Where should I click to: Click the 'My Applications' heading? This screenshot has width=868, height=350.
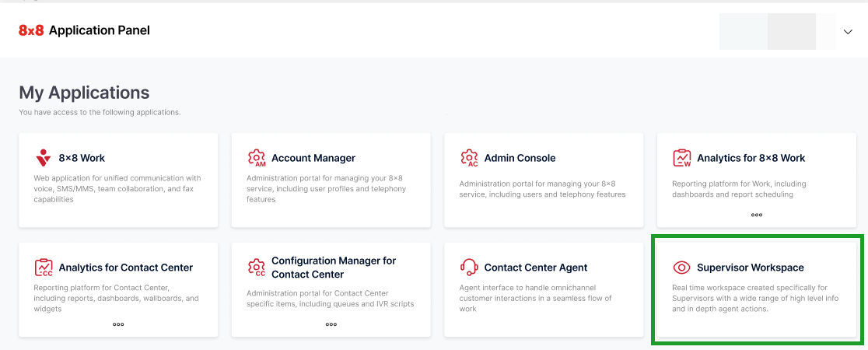(x=84, y=92)
